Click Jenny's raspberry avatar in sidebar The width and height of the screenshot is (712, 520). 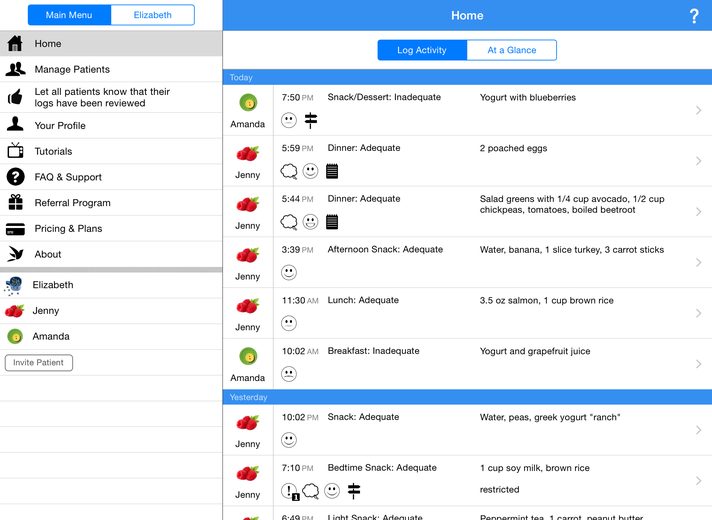[x=14, y=311]
